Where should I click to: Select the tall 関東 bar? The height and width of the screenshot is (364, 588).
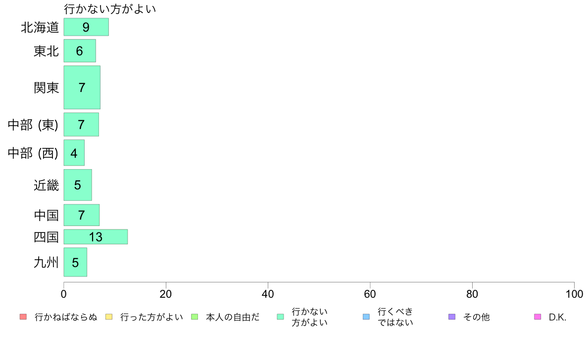82,88
